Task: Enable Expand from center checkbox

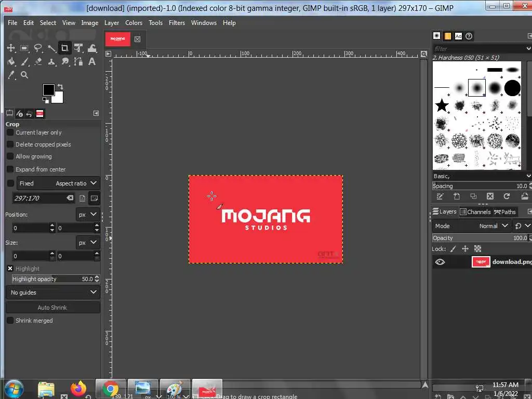Action: coord(10,169)
